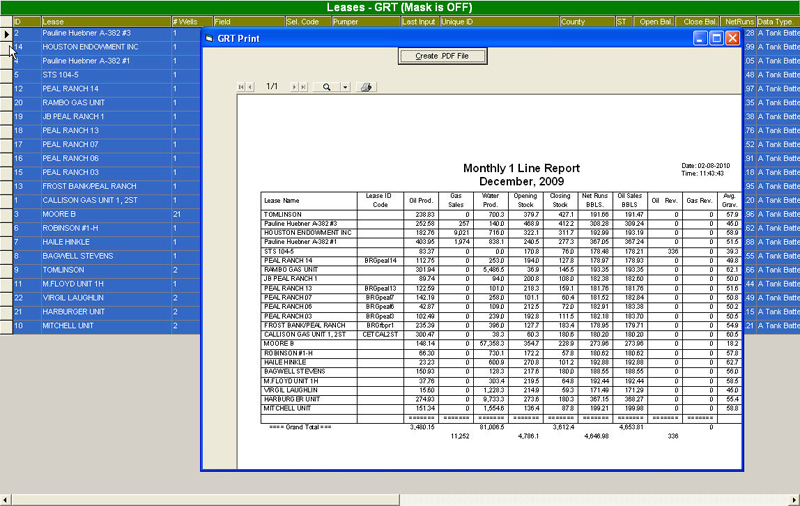Click the row header for MITCHELL UNIT

point(6,326)
